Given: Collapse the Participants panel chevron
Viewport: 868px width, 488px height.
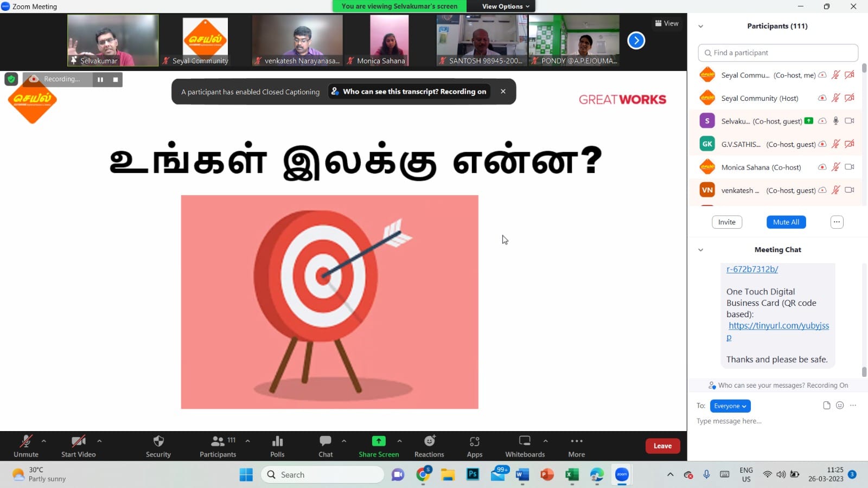Looking at the screenshot, I should 700,26.
